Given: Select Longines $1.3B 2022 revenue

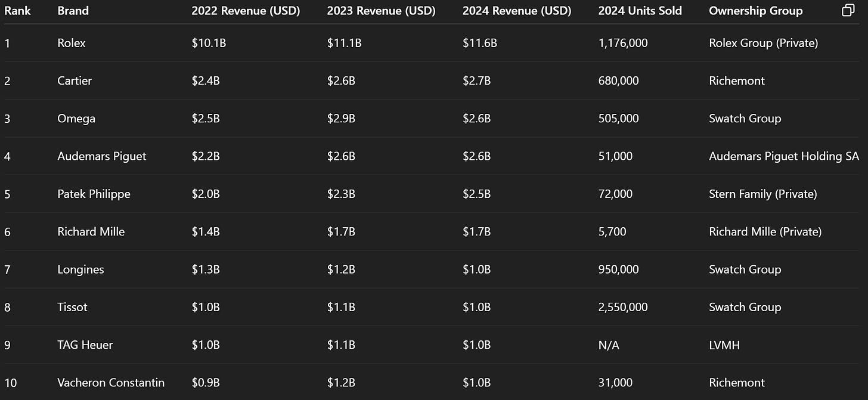Looking at the screenshot, I should [206, 269].
